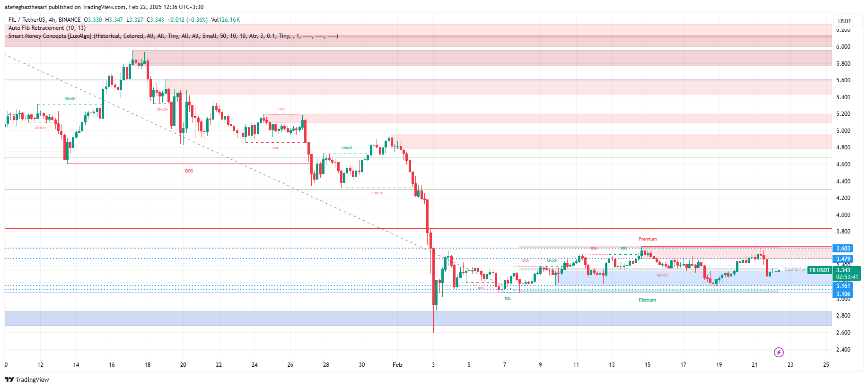The width and height of the screenshot is (868, 388).
Task: Click the date 19 on the time axis
Action: click(x=719, y=365)
